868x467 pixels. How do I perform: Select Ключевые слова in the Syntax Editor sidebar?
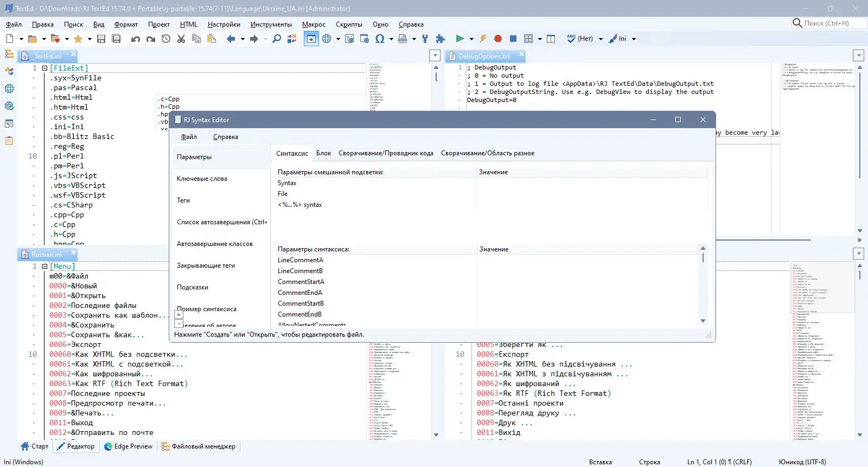(202, 179)
